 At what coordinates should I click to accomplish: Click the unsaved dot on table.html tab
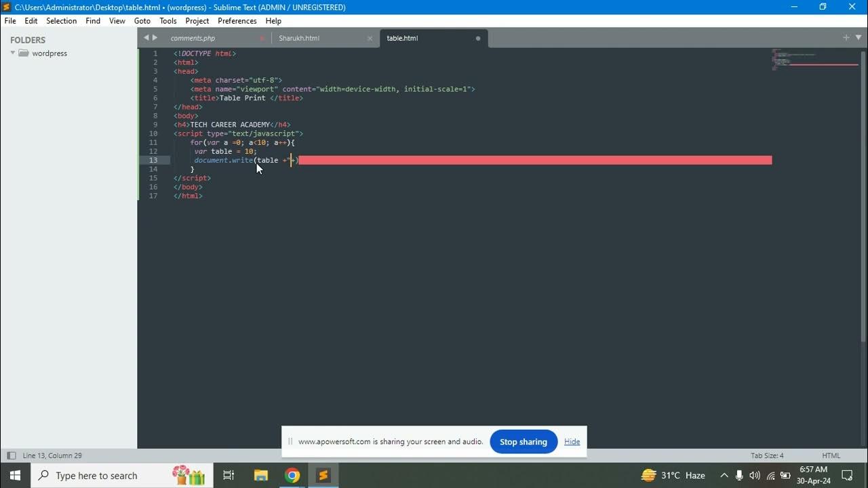tap(478, 39)
